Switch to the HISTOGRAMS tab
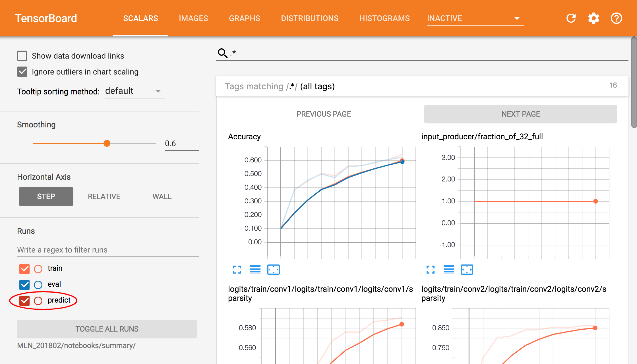This screenshot has height=364, width=637. point(384,18)
